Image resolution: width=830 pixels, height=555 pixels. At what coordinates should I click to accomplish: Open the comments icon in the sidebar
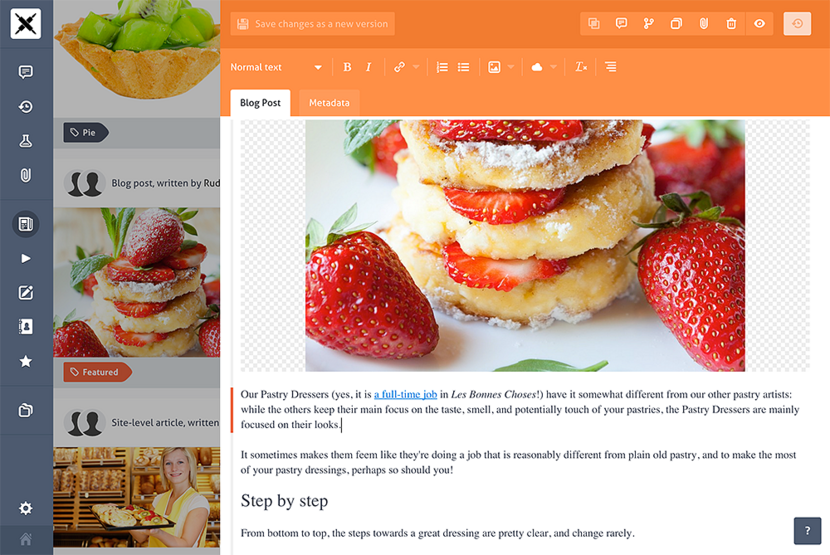tap(25, 72)
